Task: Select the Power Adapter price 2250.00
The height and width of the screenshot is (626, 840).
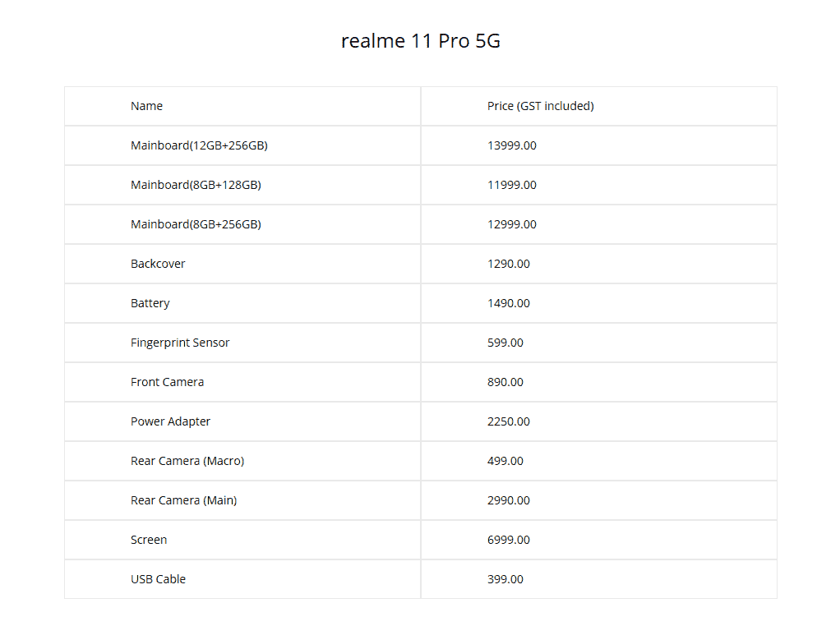Action: [x=508, y=421]
